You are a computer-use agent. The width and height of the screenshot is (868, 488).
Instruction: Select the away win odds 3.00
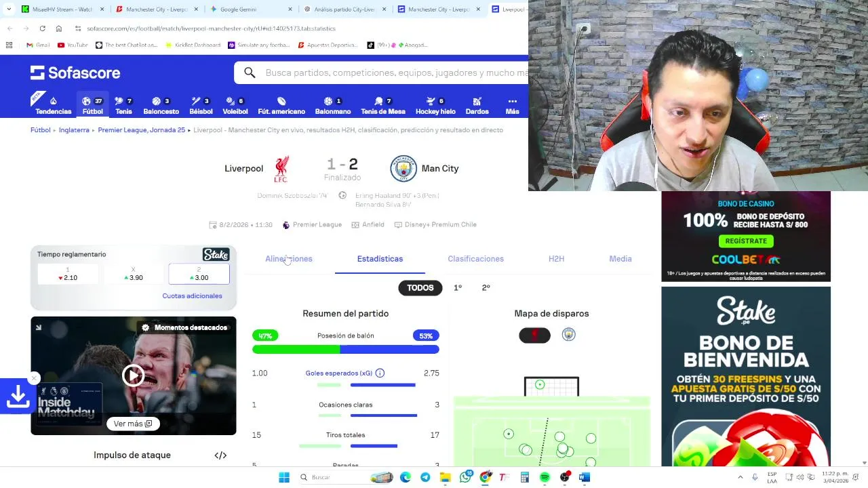pyautogui.click(x=199, y=274)
